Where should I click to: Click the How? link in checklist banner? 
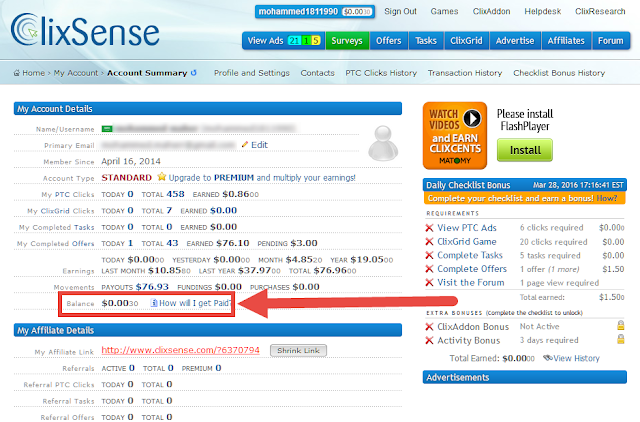pos(607,198)
